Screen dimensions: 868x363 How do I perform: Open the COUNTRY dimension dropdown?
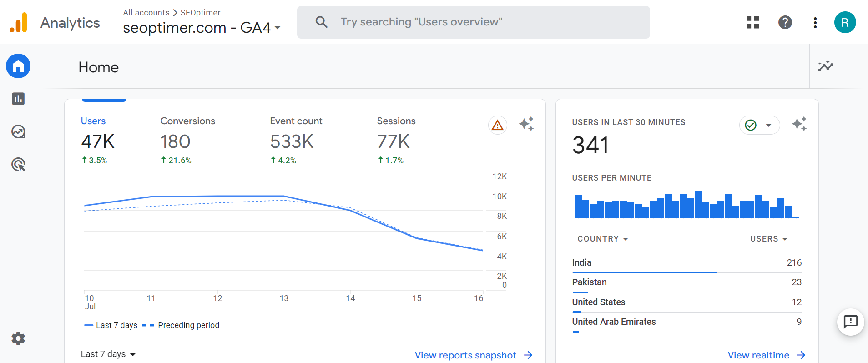click(602, 239)
